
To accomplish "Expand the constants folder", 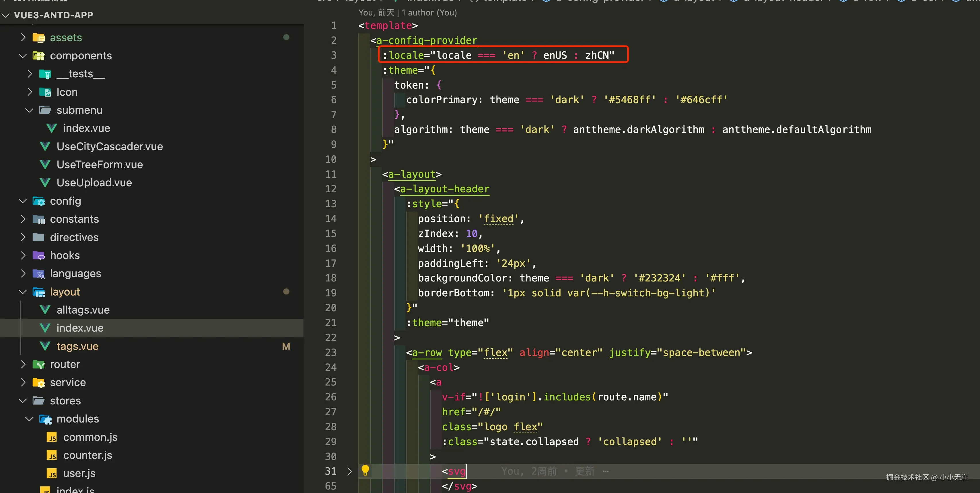I will click(23, 219).
